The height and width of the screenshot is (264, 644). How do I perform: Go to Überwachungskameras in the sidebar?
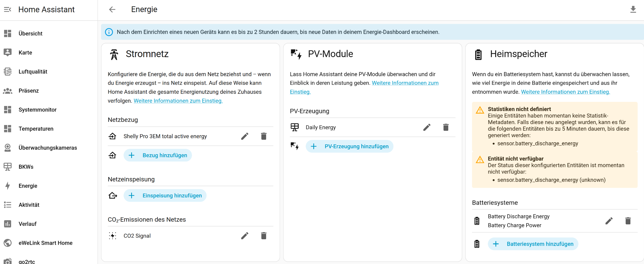pos(48,148)
